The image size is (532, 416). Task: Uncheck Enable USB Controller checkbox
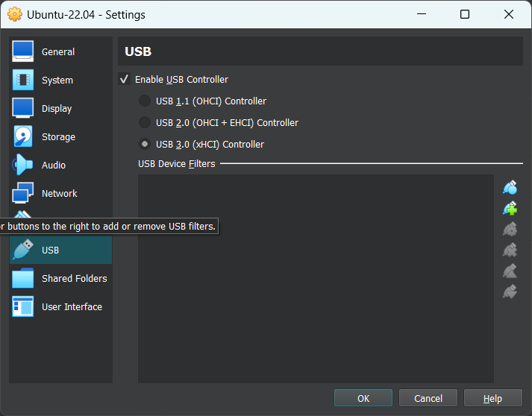click(x=124, y=79)
